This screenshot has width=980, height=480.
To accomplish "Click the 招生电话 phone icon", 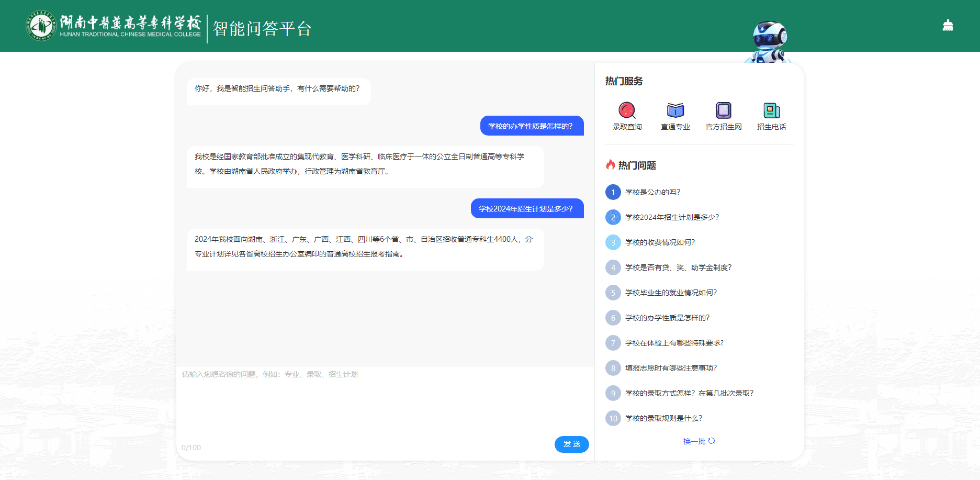I will click(x=771, y=110).
